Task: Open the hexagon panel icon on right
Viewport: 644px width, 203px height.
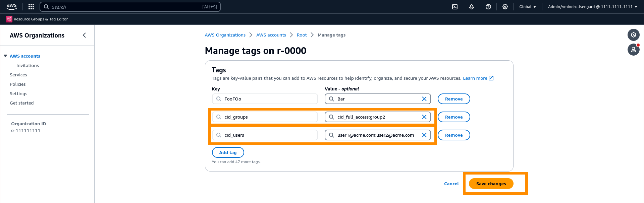Action: (x=634, y=35)
